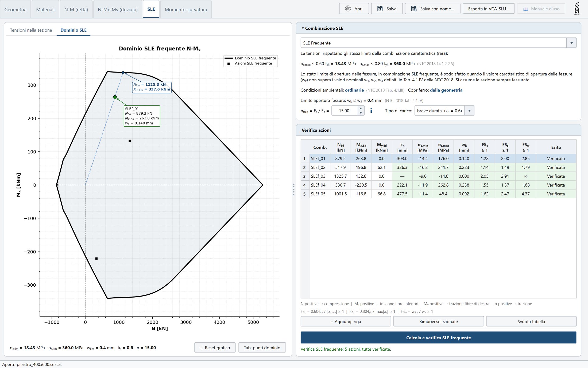Image resolution: width=588 pixels, height=368 pixels.
Task: Open the SLE Frequente combination dropdown
Action: (571, 43)
